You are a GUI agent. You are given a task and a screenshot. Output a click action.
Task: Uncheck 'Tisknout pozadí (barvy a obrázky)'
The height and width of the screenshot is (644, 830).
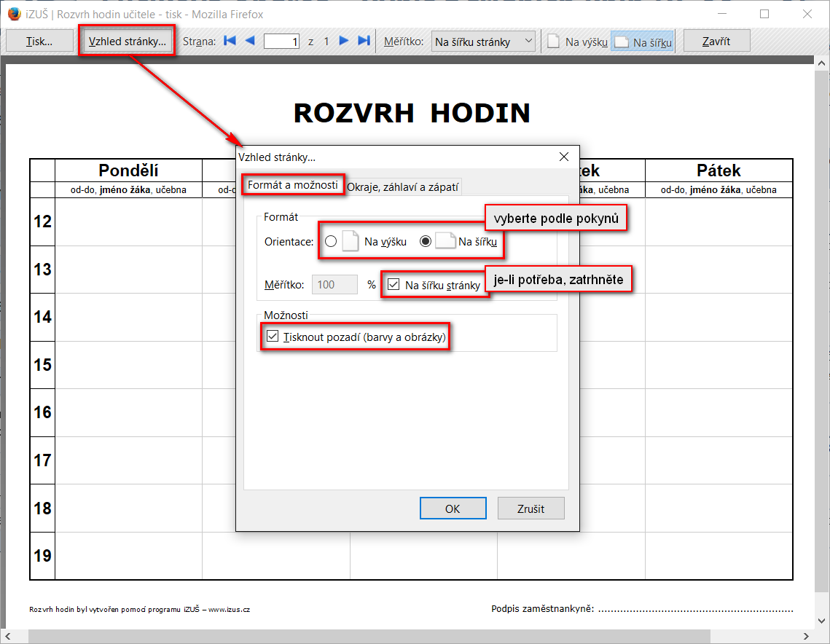[x=273, y=337]
